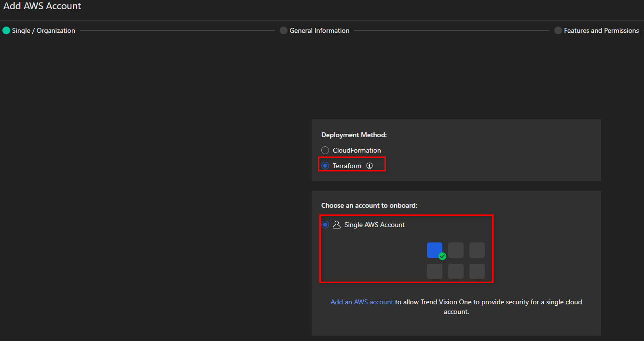The image size is (644, 341).
Task: Click the top-middle gray account tile
Action: point(455,250)
